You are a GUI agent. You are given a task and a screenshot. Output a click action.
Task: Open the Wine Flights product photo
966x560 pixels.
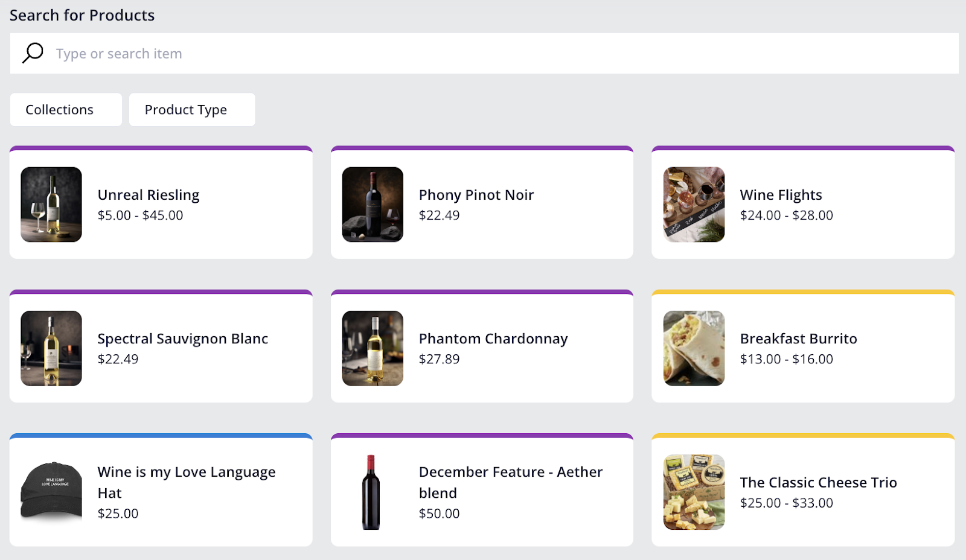[x=694, y=205]
